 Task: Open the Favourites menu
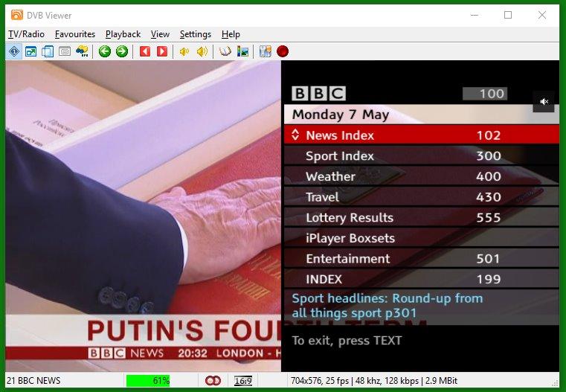click(75, 34)
